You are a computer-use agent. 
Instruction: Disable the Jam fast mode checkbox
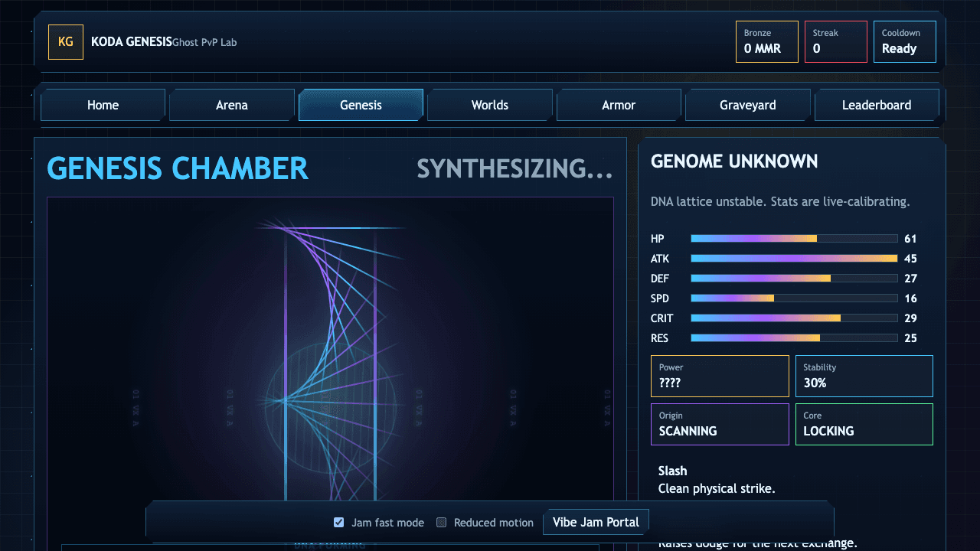click(338, 523)
